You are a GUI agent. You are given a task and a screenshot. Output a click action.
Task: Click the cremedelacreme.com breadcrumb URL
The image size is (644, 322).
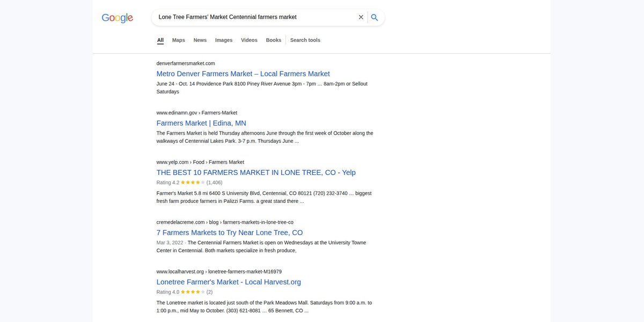click(225, 222)
